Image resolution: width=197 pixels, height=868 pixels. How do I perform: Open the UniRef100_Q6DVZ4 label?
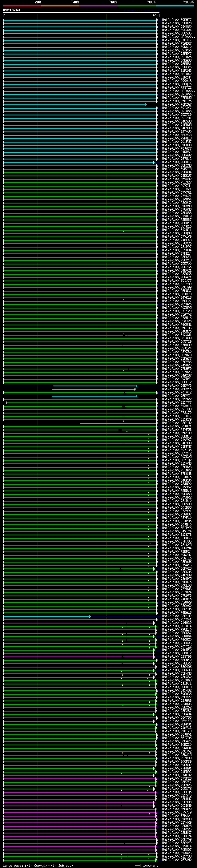(x=176, y=396)
